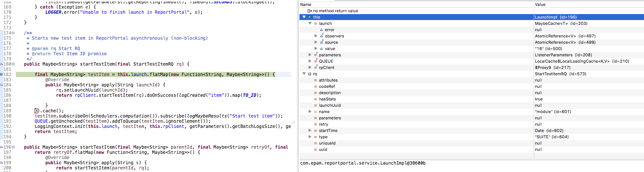644x172 pixels.
Task: Select the null 'parameters' row under rq
Action: pos(471,118)
